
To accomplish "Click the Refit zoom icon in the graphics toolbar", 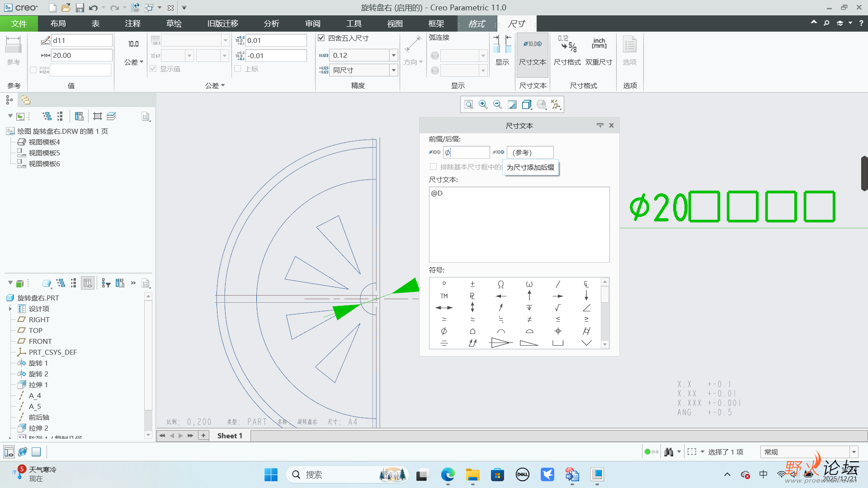I will coord(469,105).
